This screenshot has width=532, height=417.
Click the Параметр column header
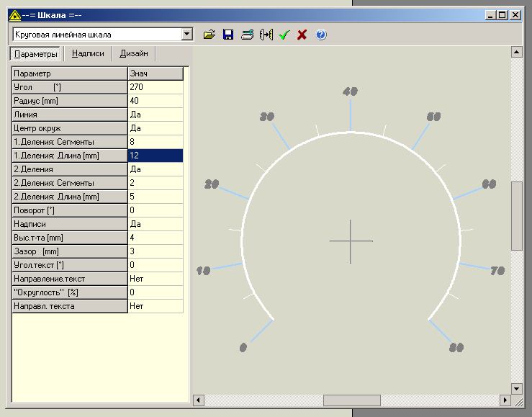(69, 73)
